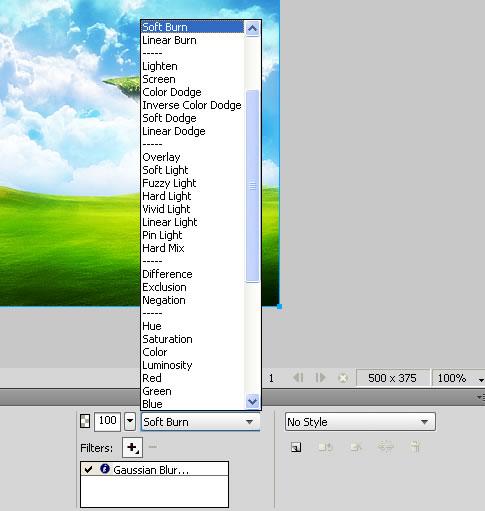
Task: Expand the No Style dropdown
Action: tap(360, 422)
